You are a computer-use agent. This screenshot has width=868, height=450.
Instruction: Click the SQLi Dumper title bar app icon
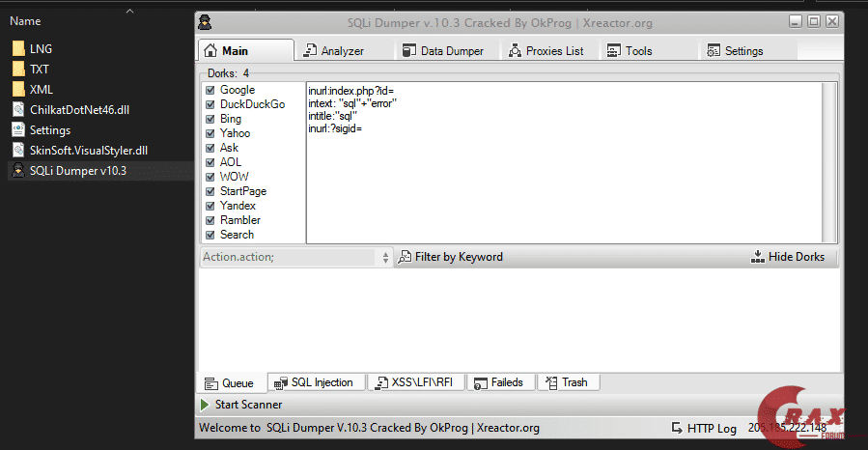(x=205, y=22)
